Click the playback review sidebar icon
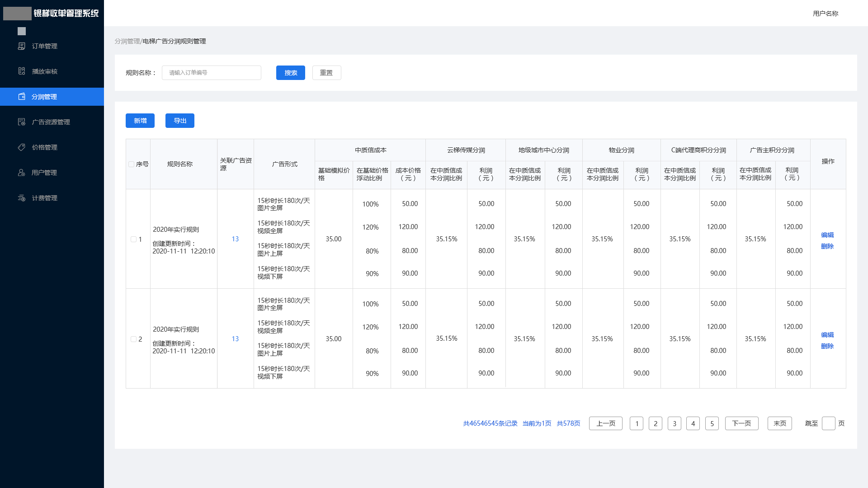This screenshot has height=488, width=868. 21,71
